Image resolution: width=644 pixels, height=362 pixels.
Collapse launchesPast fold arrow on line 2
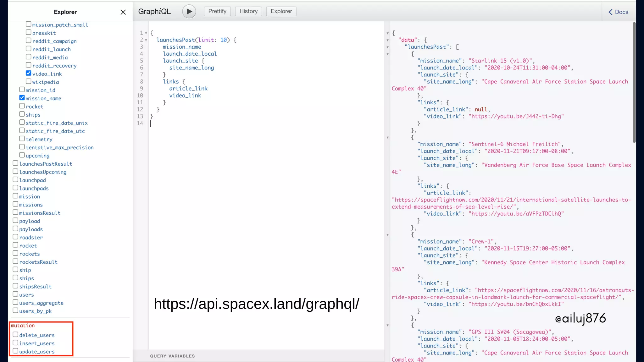coord(146,40)
